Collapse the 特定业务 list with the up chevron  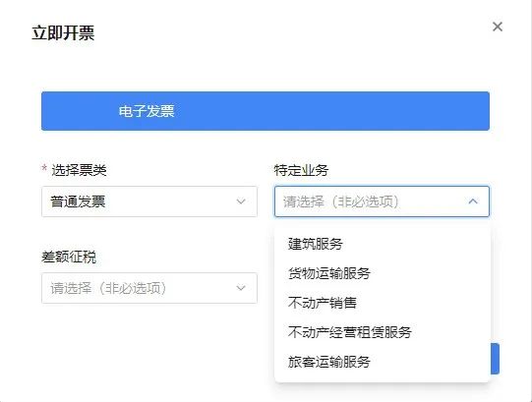click(x=473, y=201)
